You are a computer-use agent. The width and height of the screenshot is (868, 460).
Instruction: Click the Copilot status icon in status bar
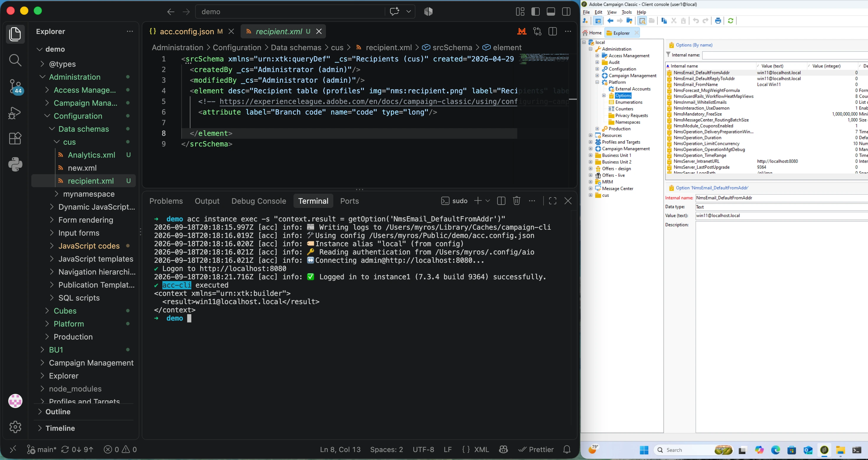point(503,449)
